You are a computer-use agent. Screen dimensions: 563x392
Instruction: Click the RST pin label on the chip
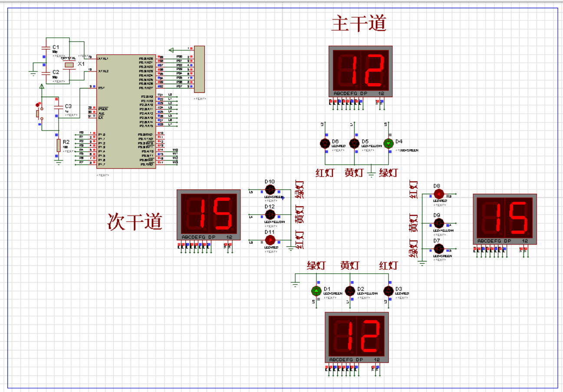pos(101,88)
